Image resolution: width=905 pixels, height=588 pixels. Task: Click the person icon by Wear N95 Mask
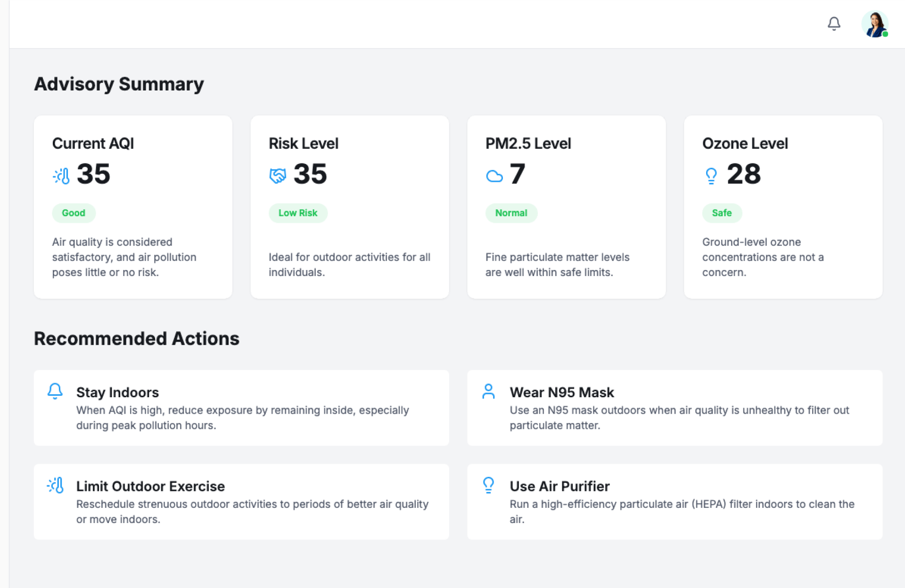[x=488, y=391]
